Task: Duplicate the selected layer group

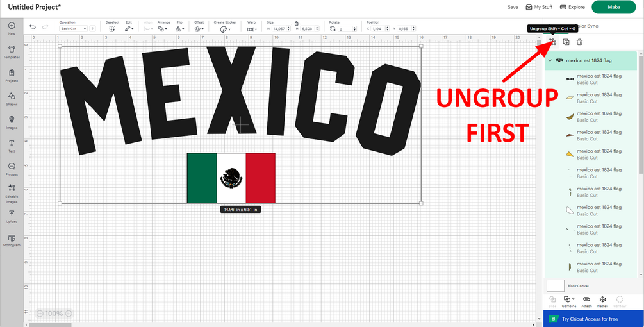Action: (x=566, y=42)
